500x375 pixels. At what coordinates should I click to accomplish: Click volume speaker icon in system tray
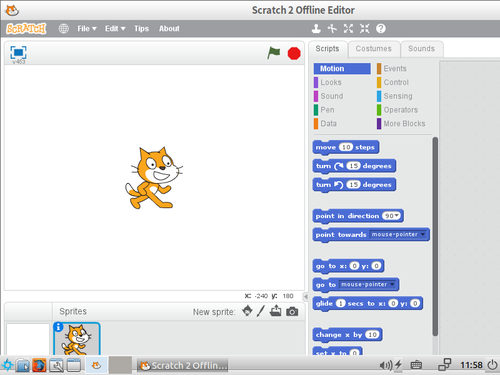click(386, 365)
